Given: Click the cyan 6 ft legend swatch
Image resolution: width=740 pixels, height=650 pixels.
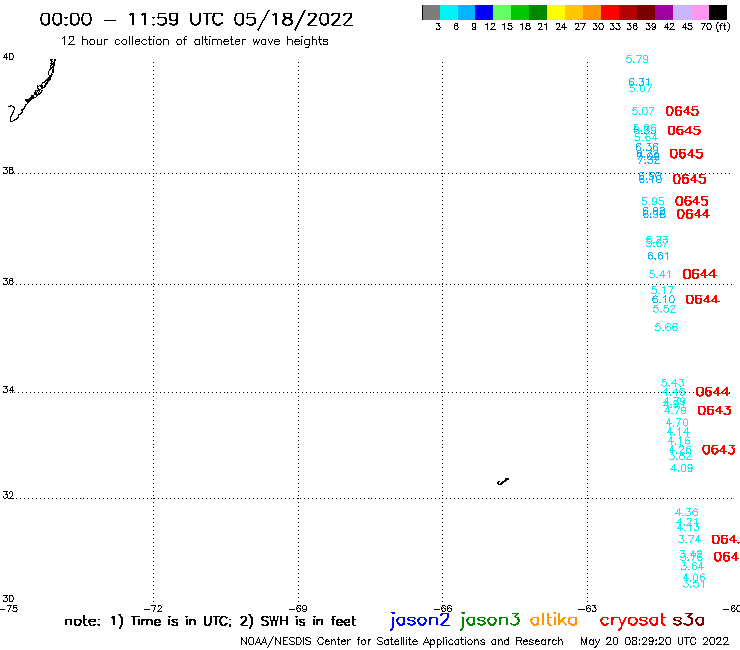Looking at the screenshot, I should tap(449, 12).
